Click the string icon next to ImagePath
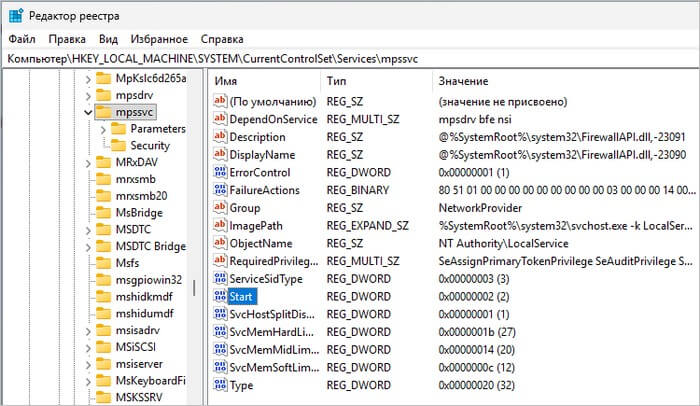The width and height of the screenshot is (700, 406). (x=220, y=225)
